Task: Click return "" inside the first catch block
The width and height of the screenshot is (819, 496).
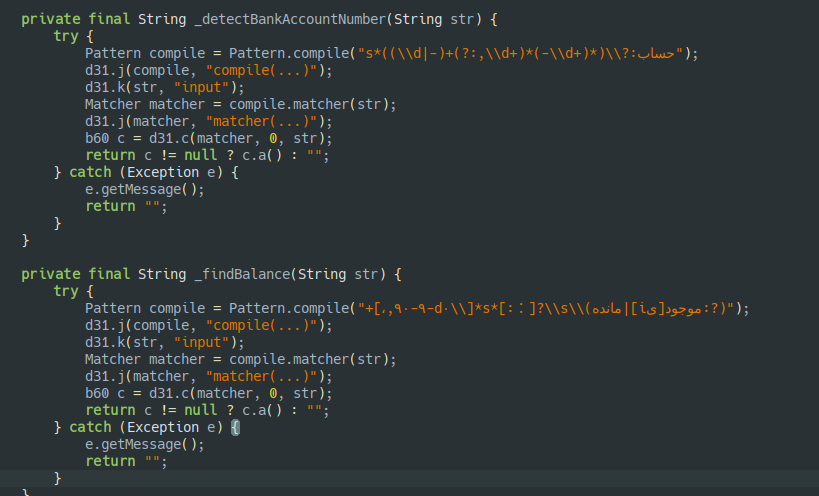Action: click(x=124, y=206)
